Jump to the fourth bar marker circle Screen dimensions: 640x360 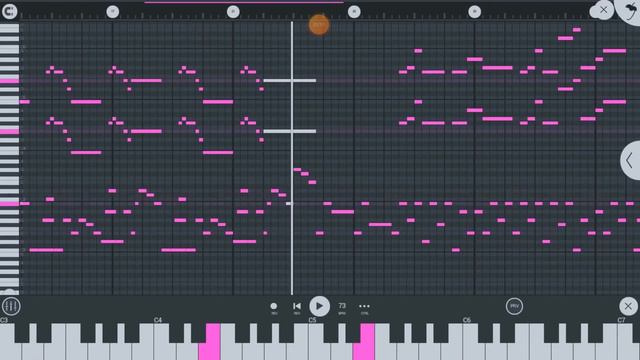pos(474,11)
